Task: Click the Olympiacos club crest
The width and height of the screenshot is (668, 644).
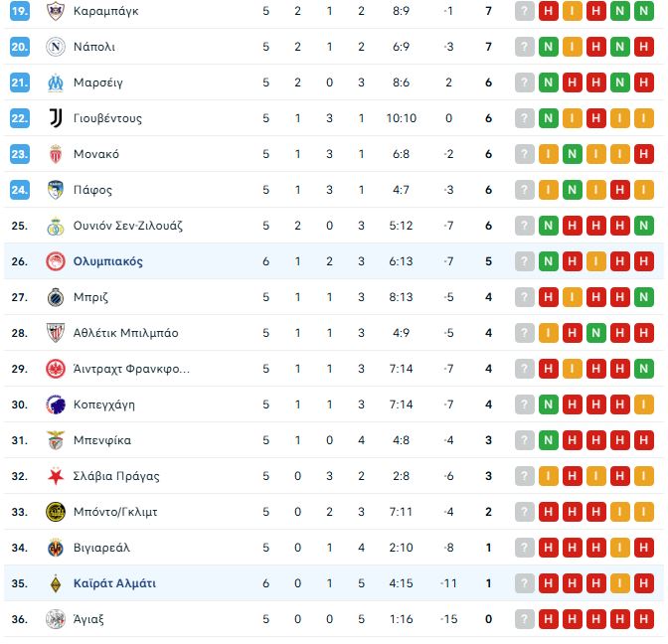Action: click(x=55, y=261)
